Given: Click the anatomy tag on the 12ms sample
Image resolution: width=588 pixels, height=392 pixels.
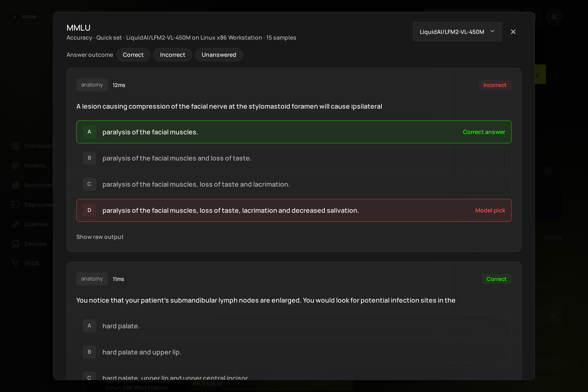Looking at the screenshot, I should point(92,85).
